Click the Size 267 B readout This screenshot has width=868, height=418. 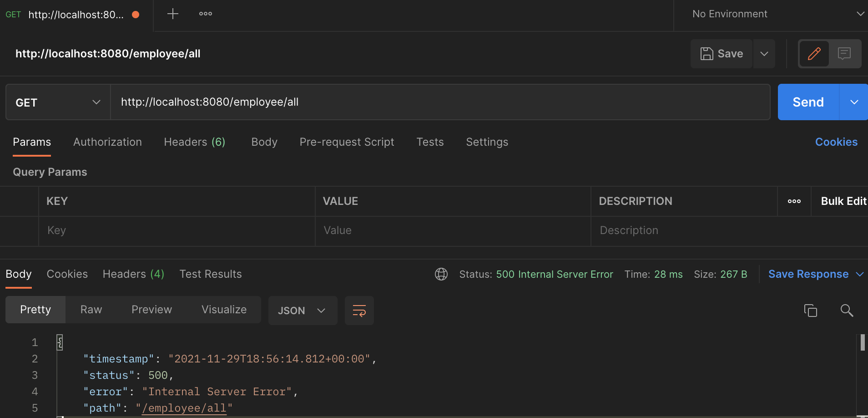click(x=721, y=274)
